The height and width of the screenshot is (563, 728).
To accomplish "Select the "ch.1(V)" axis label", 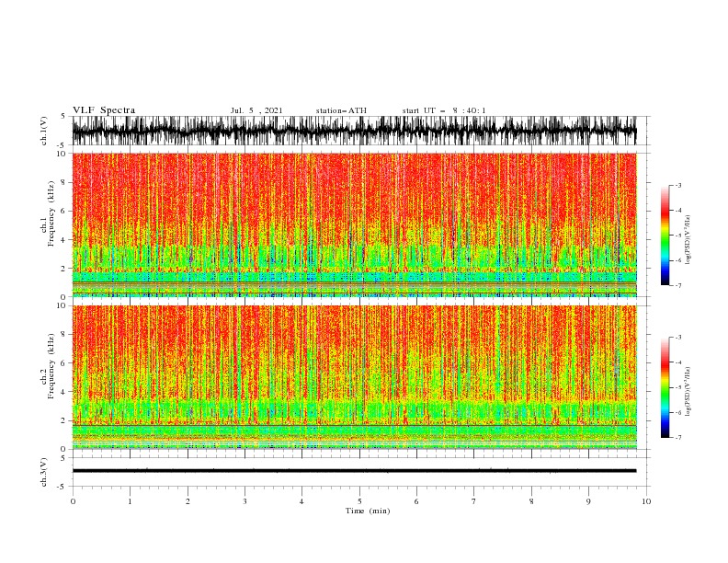I will (x=44, y=131).
